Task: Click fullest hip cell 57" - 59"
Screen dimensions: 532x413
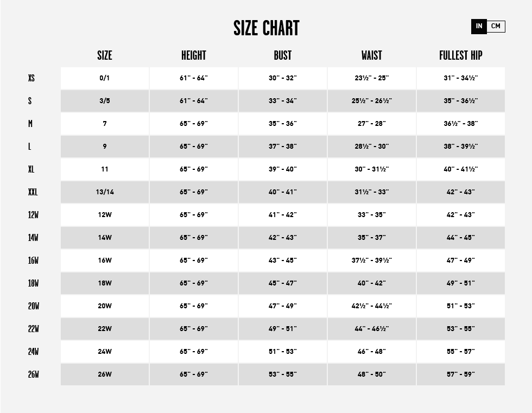Action: pyautogui.click(x=461, y=374)
